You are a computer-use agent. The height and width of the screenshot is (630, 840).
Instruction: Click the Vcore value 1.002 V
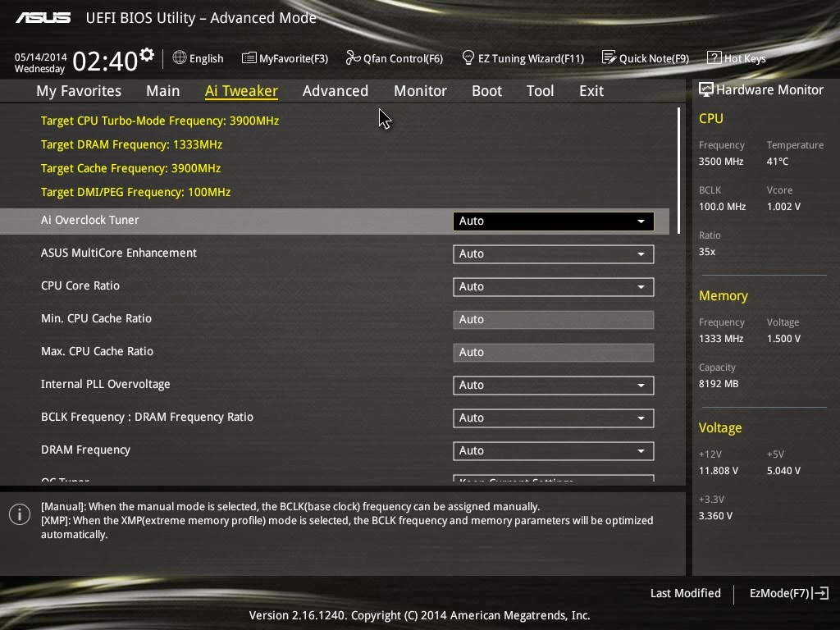pyautogui.click(x=783, y=207)
